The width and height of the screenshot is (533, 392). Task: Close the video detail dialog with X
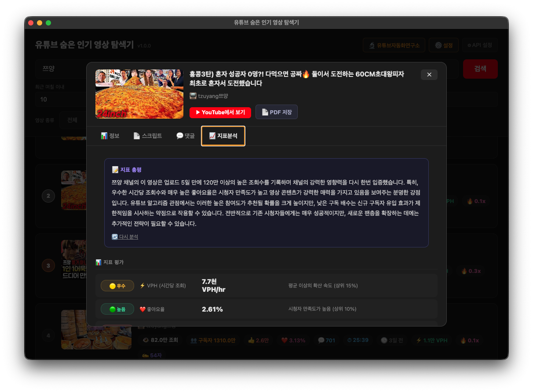pos(429,75)
